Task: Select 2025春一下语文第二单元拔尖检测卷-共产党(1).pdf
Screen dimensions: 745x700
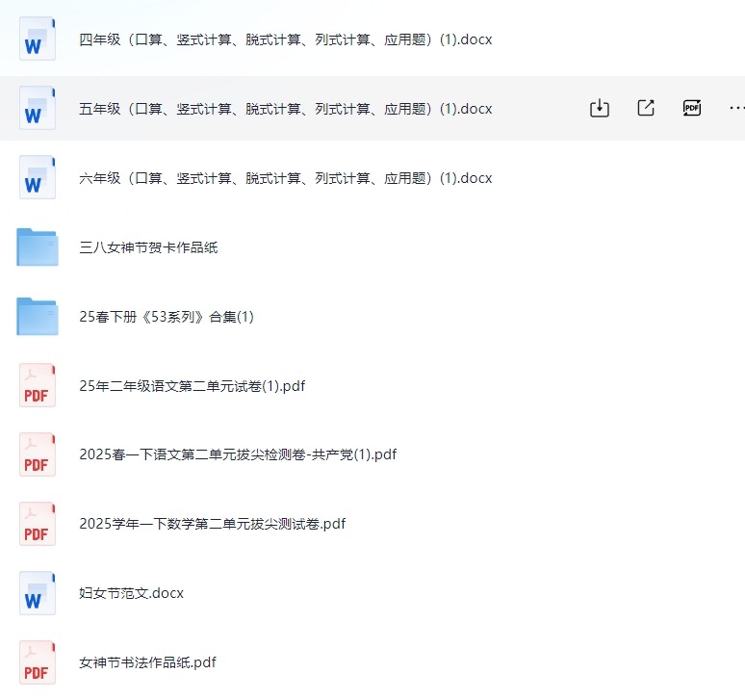Action: point(238,454)
